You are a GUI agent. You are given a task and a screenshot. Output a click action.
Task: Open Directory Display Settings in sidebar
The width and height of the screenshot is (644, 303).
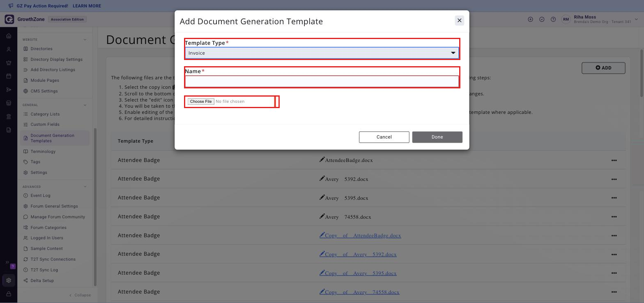click(x=56, y=59)
